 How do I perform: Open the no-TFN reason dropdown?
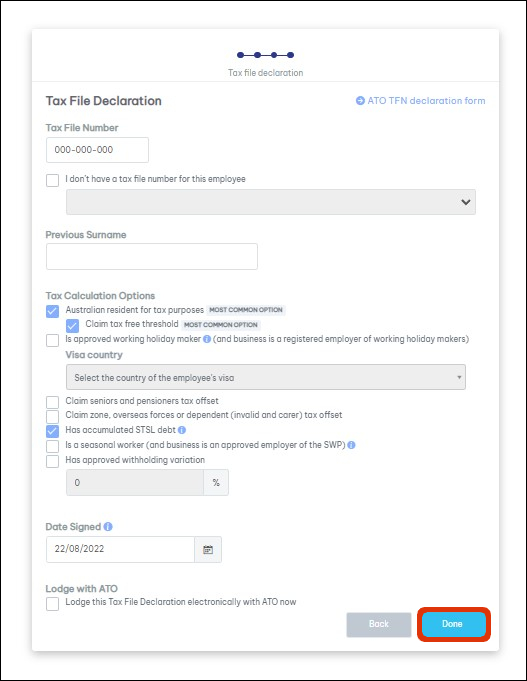point(271,202)
